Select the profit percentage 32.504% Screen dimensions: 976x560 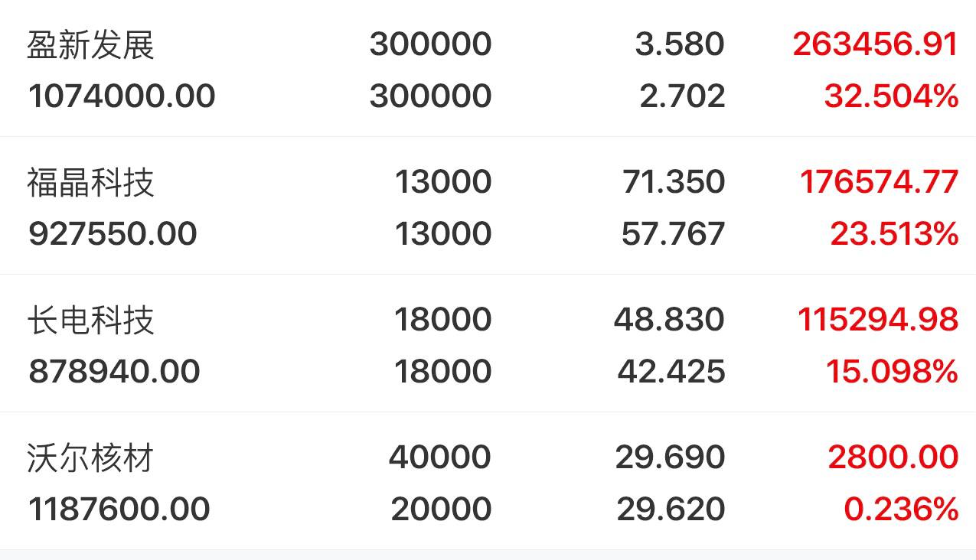coord(891,96)
